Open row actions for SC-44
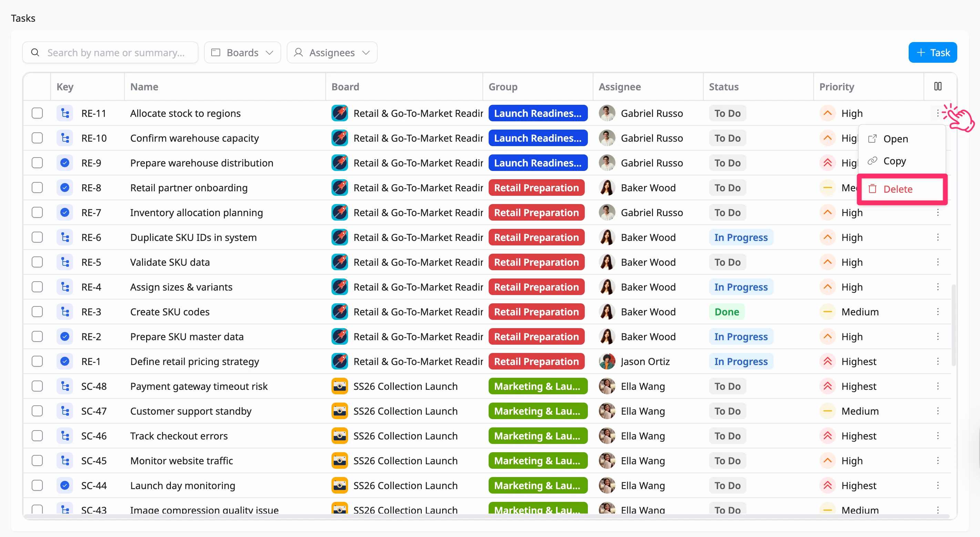The height and width of the screenshot is (537, 980). [x=938, y=486]
